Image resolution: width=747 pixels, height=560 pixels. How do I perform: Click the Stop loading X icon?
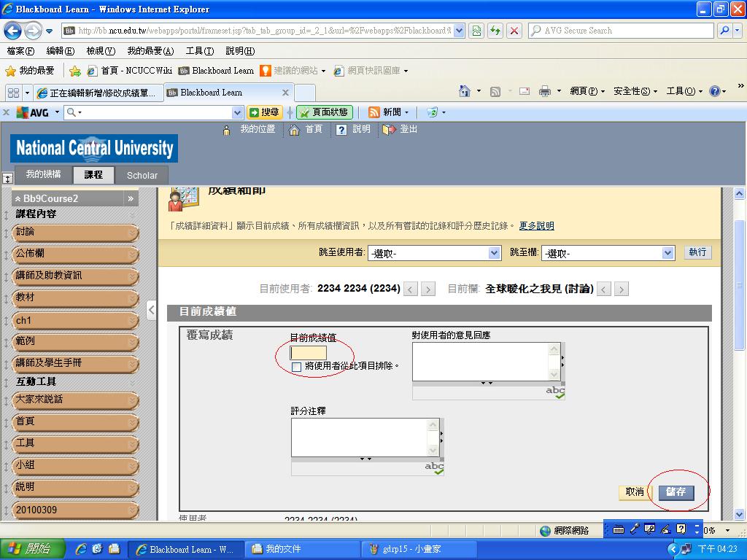point(514,31)
